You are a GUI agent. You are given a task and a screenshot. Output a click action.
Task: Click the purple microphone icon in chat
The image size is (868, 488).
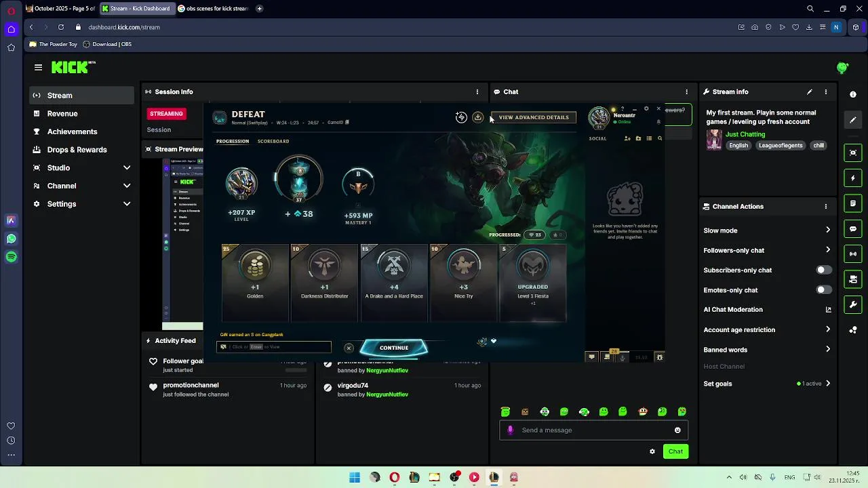[510, 430]
